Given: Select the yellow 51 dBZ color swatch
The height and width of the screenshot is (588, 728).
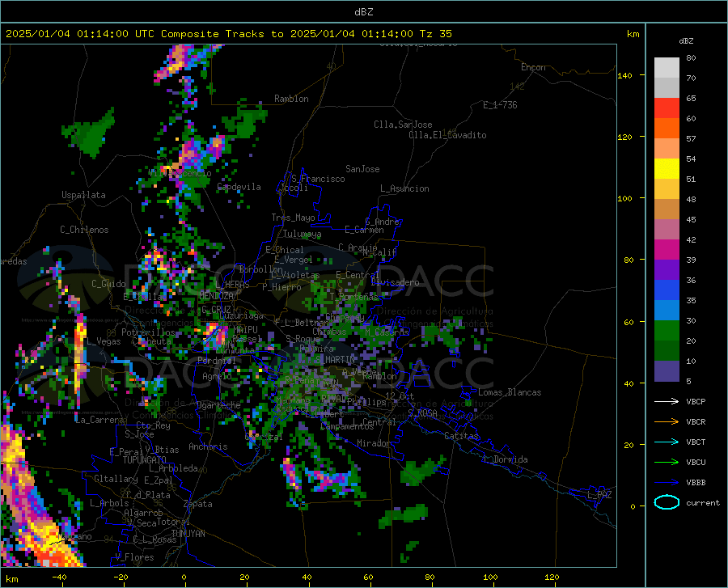Looking at the screenshot, I should [667, 169].
